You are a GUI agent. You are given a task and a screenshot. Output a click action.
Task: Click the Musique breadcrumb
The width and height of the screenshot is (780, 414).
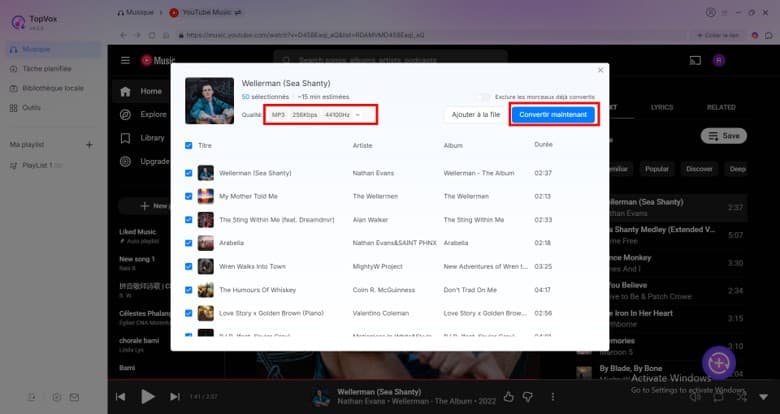point(135,12)
